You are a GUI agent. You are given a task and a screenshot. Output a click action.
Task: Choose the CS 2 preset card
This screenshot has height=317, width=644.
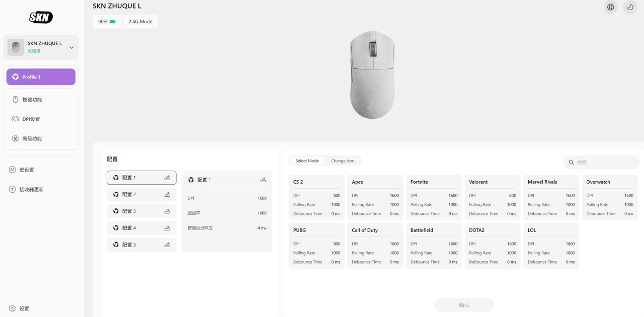(x=317, y=197)
